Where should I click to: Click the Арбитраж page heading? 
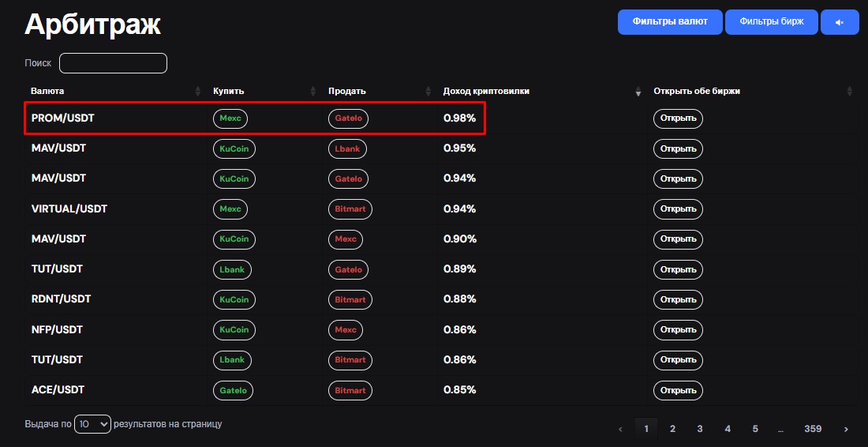click(92, 25)
